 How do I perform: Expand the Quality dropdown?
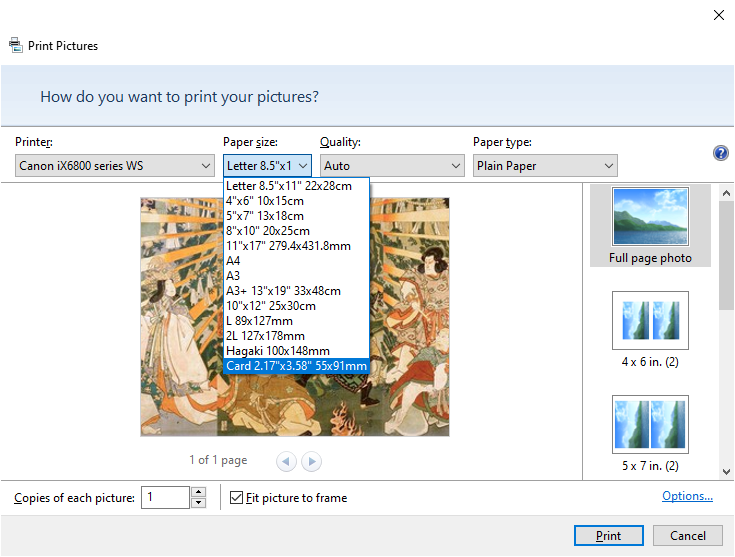click(x=391, y=166)
